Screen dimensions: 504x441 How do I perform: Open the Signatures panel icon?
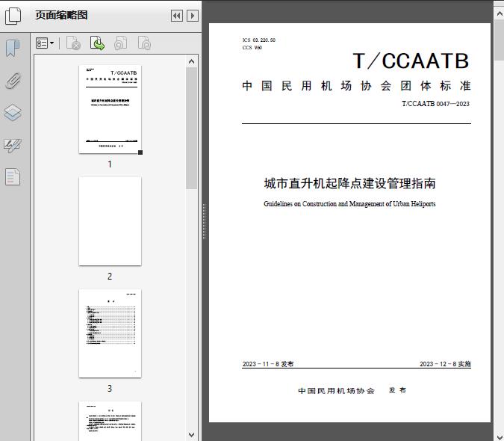tap(13, 146)
